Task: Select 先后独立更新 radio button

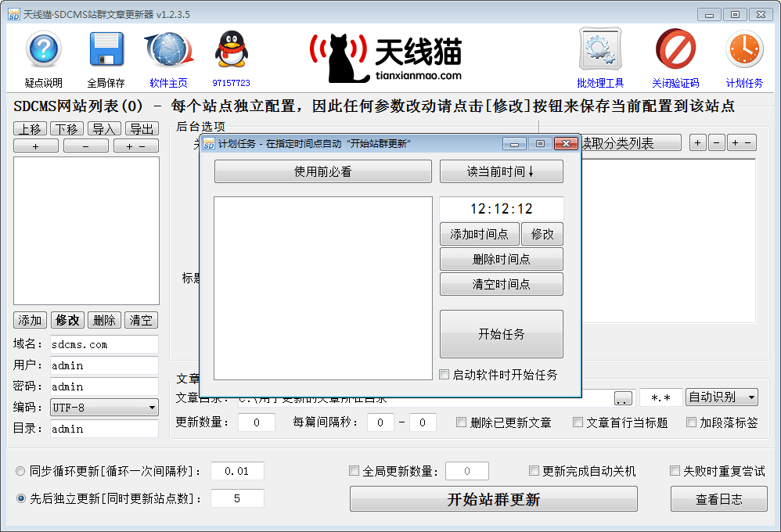Action: click(x=20, y=498)
